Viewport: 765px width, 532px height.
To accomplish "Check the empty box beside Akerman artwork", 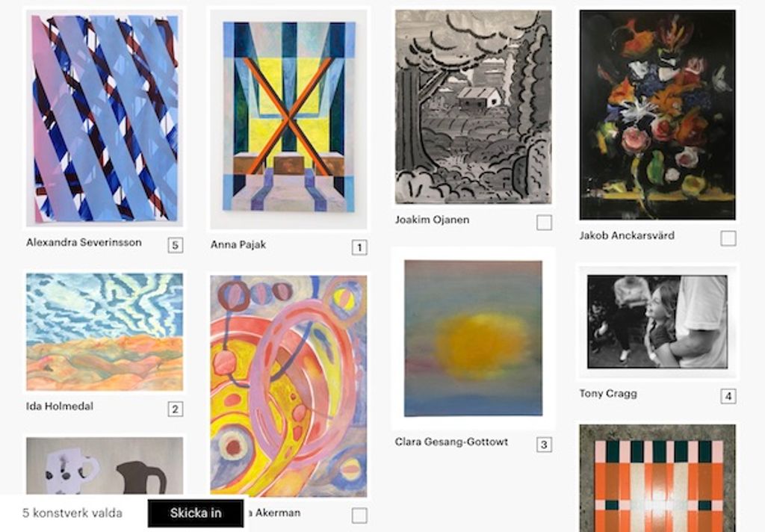I will click(359, 516).
